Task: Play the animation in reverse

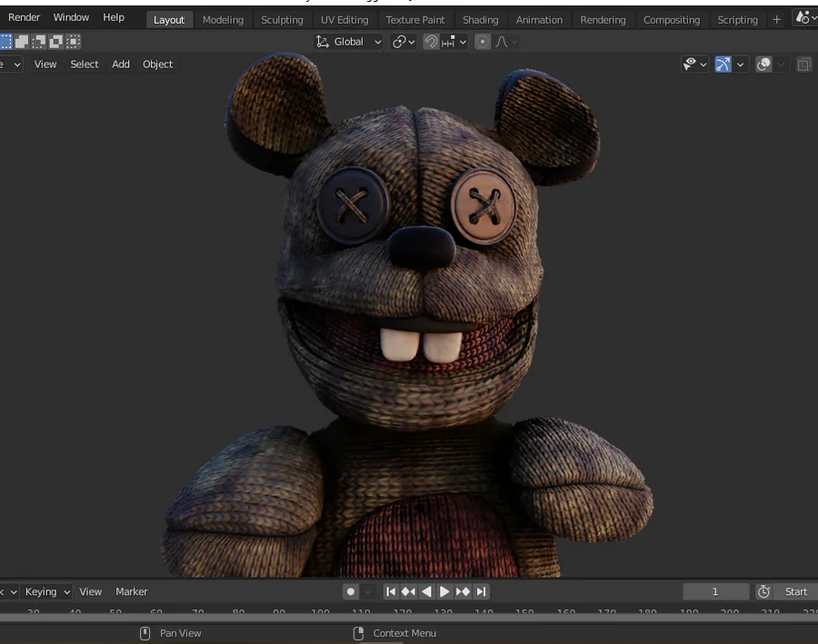Action: point(426,591)
